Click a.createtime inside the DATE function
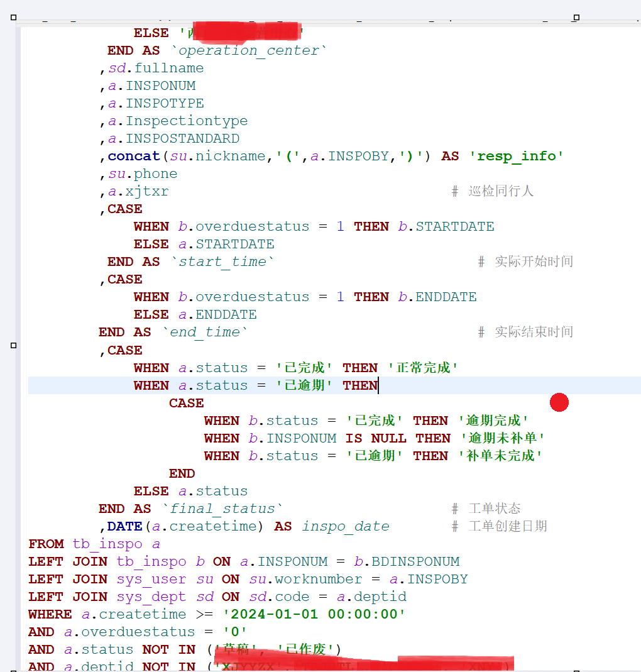Image resolution: width=641 pixels, height=672 pixels. pyautogui.click(x=204, y=526)
